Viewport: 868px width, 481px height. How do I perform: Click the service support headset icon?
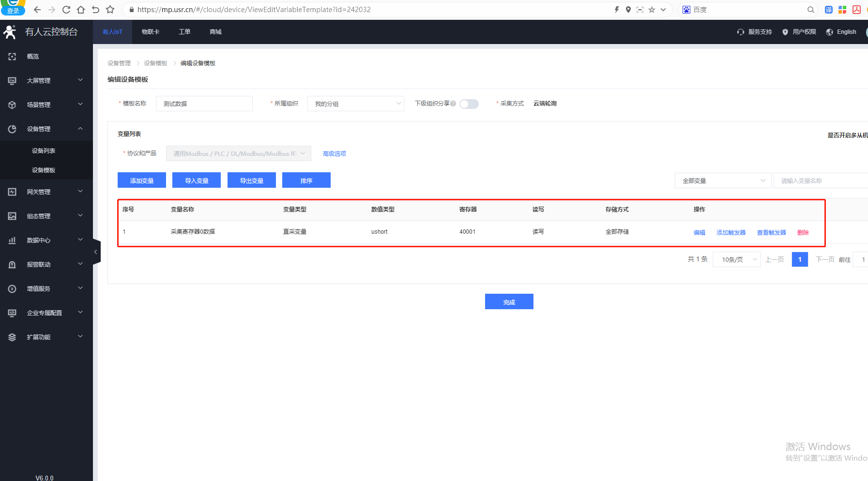pos(740,32)
